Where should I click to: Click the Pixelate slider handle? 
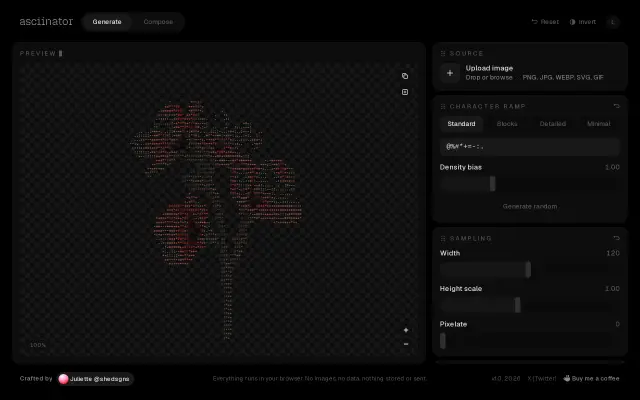443,341
